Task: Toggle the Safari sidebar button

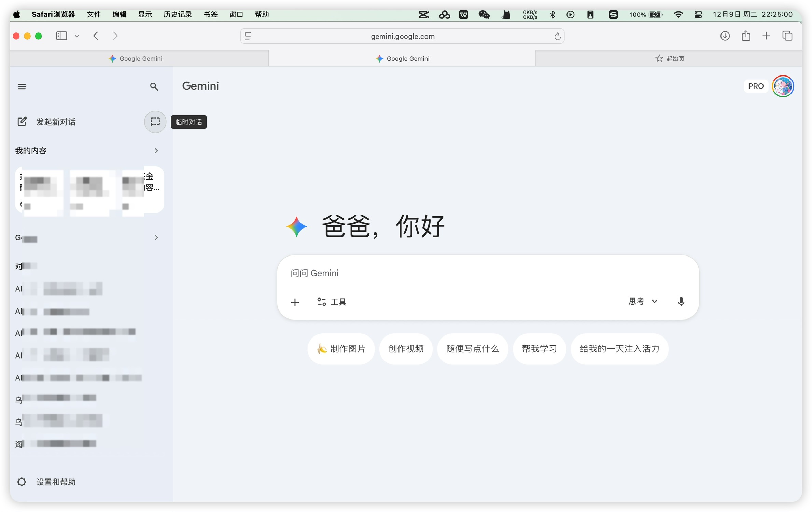Action: (x=61, y=36)
